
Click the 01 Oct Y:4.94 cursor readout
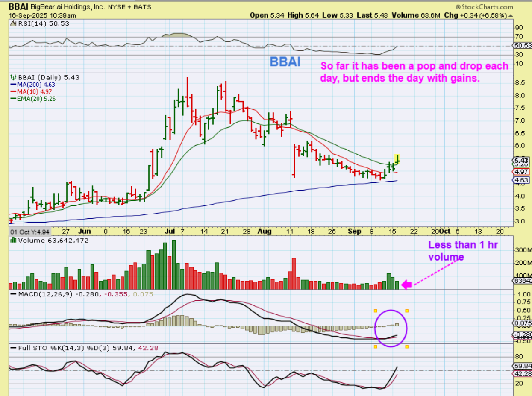coord(30,231)
